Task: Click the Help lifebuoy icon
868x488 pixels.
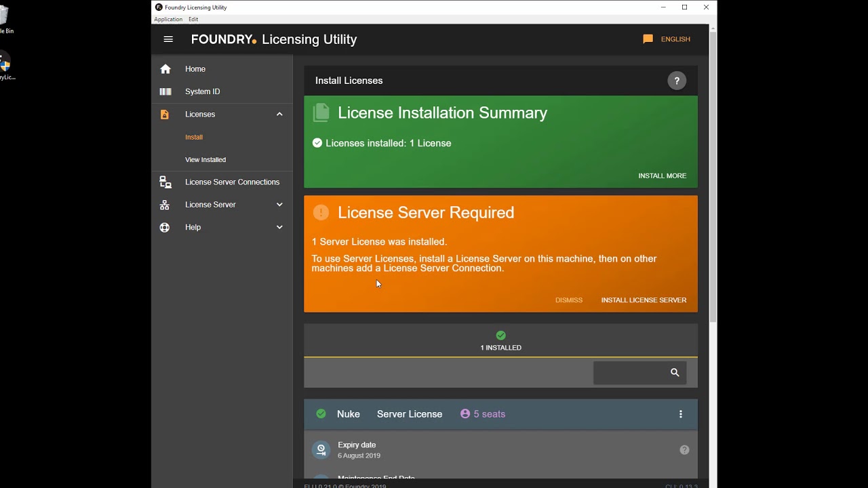Action: tap(165, 227)
